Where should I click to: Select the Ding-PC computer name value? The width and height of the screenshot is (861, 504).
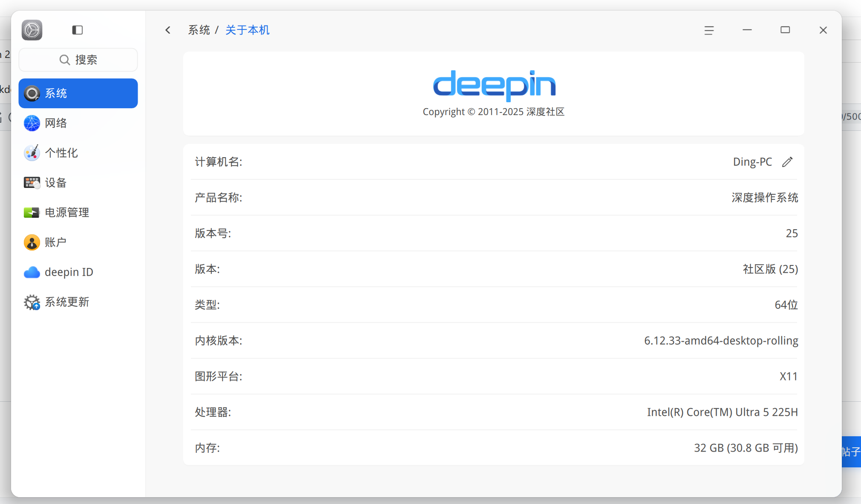(752, 162)
